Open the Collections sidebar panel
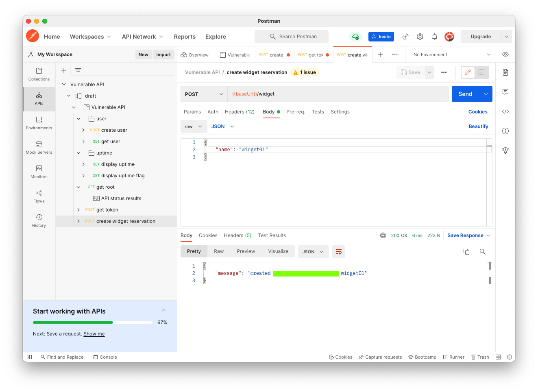This screenshot has width=538, height=392. point(39,74)
